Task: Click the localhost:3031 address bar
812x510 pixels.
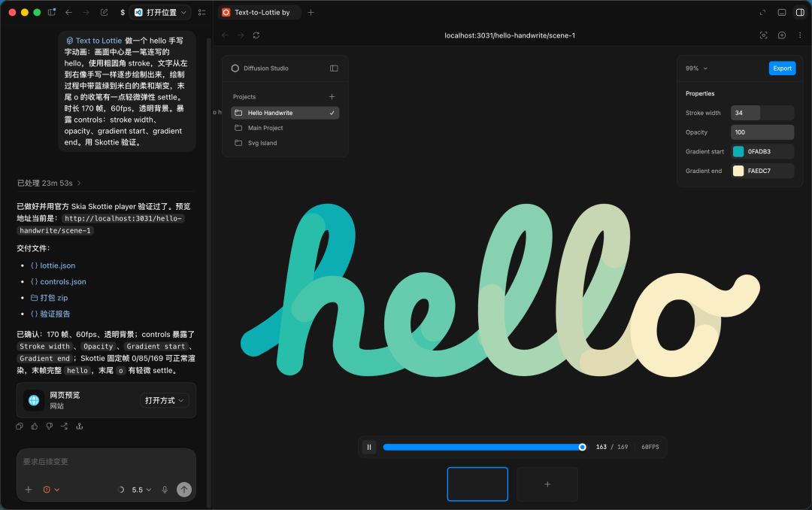Action: pos(510,35)
